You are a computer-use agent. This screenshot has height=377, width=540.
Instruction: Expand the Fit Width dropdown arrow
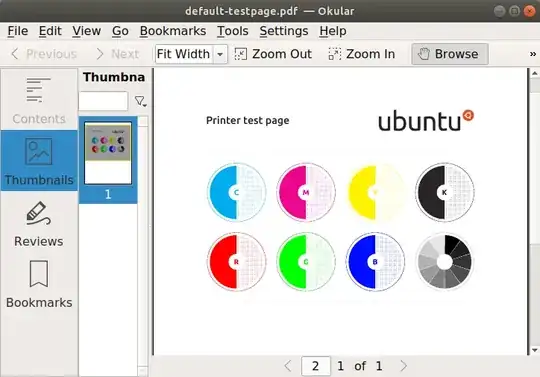point(220,54)
